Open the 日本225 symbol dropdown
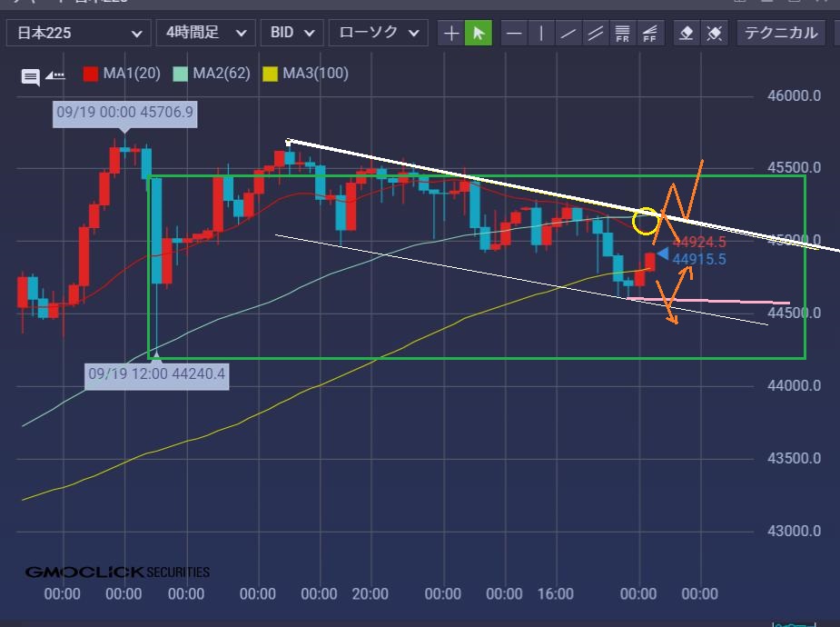840x627 pixels. [78, 34]
